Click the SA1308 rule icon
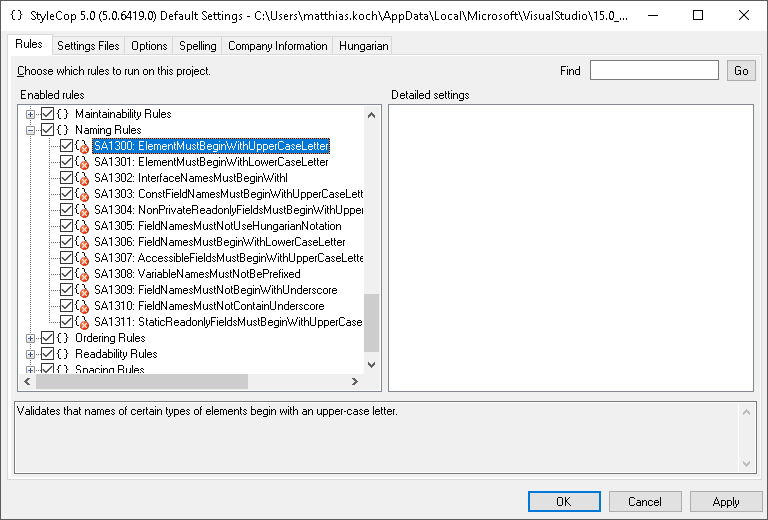 (x=82, y=274)
